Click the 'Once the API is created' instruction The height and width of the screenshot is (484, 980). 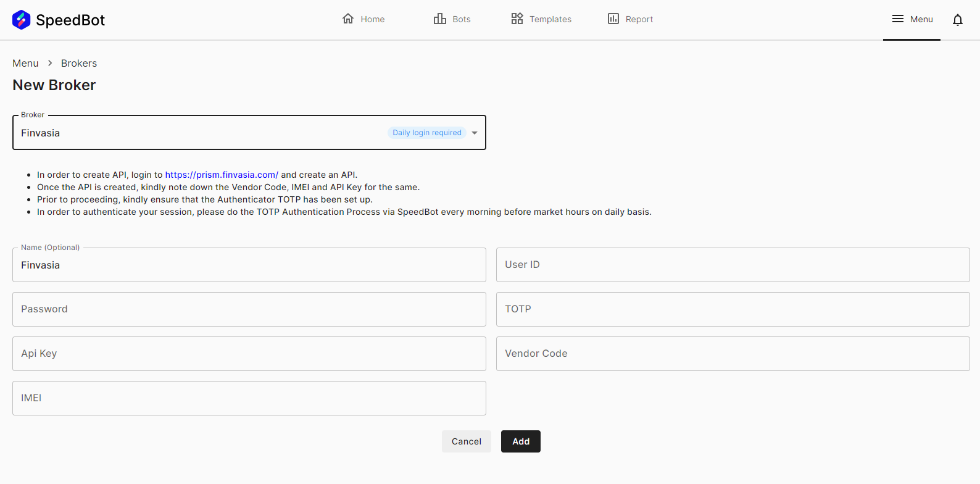[x=228, y=187]
